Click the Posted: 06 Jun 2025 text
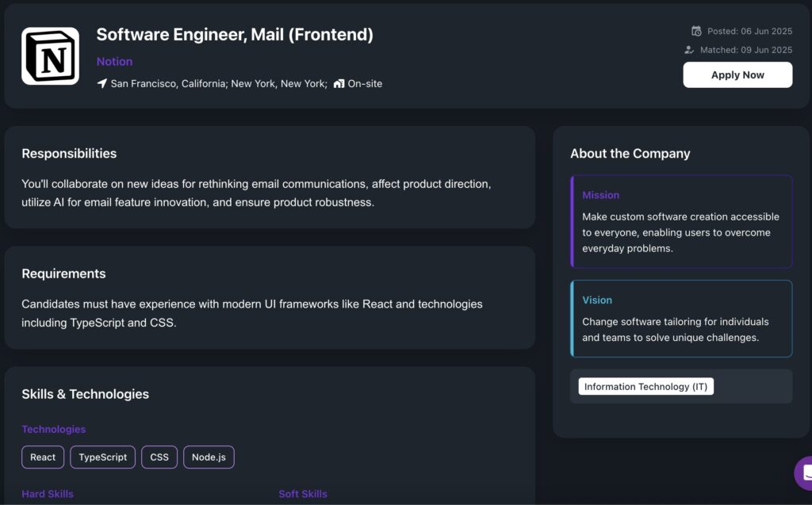This screenshot has height=505, width=812. click(x=749, y=31)
